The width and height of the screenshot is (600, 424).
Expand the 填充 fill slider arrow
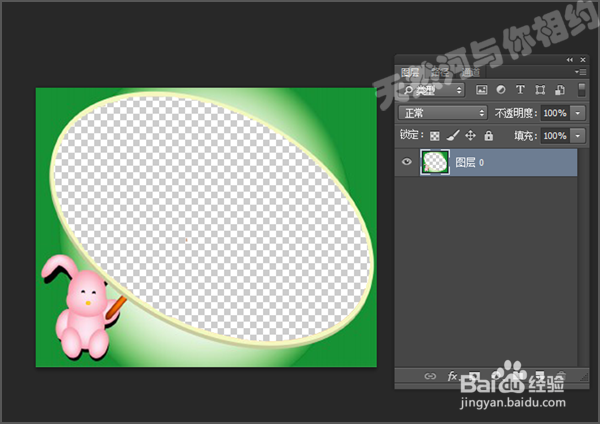(x=578, y=135)
